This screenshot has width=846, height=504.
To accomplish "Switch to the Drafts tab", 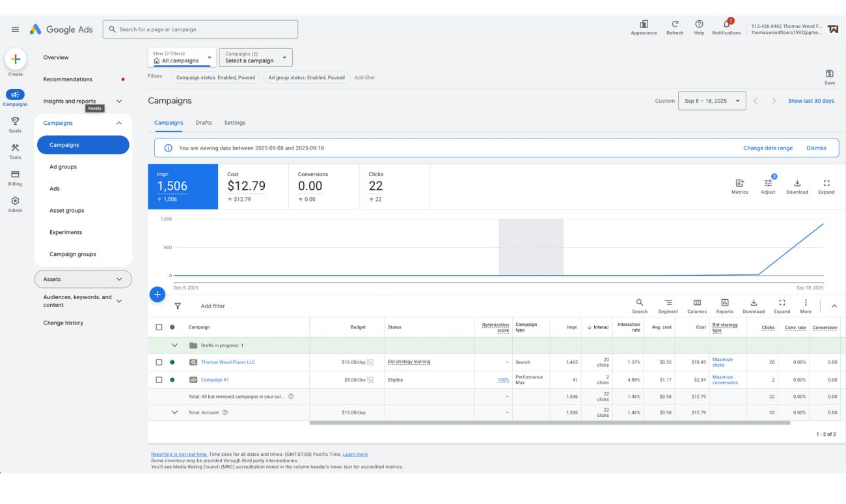I will [x=204, y=123].
